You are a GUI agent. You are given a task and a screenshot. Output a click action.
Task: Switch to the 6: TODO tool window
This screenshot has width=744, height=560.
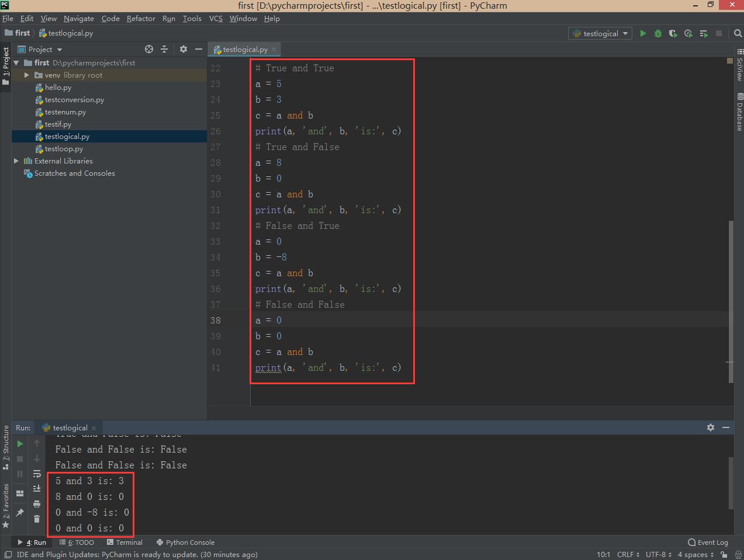click(x=77, y=542)
